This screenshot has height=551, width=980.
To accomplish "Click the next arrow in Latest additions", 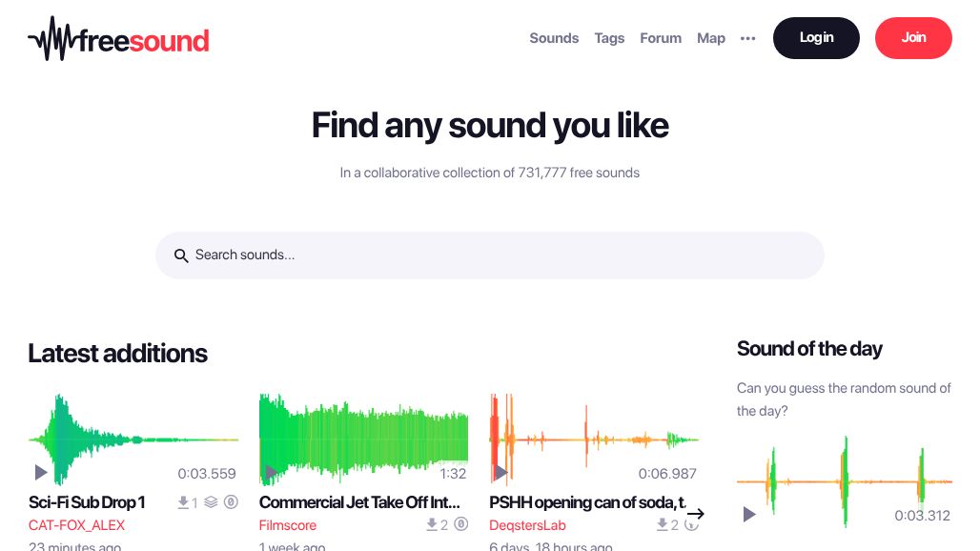I will [x=696, y=514].
